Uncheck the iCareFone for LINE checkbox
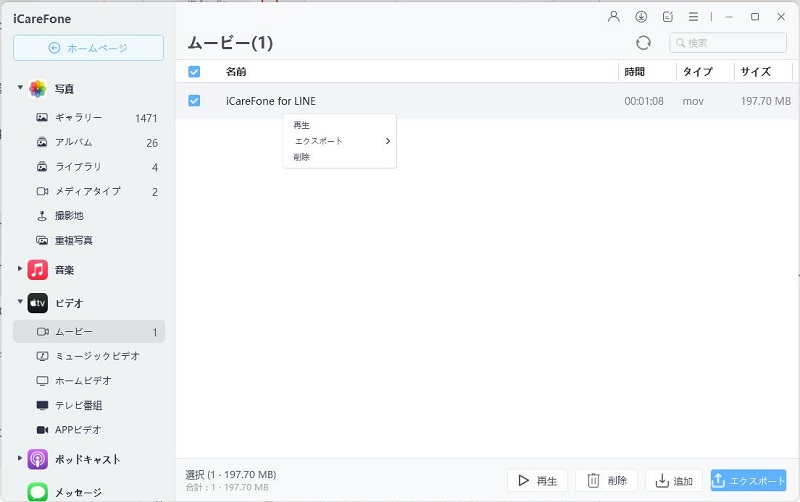 tap(194, 101)
